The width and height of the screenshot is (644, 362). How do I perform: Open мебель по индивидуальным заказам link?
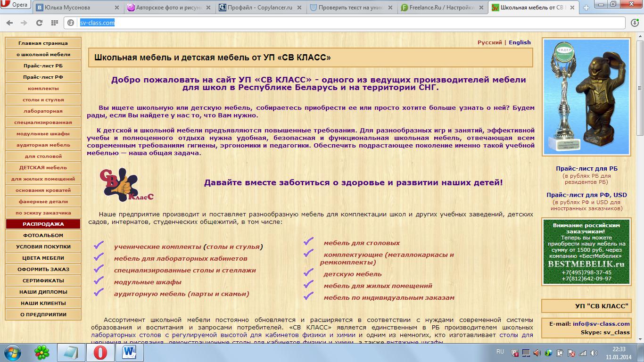click(389, 297)
